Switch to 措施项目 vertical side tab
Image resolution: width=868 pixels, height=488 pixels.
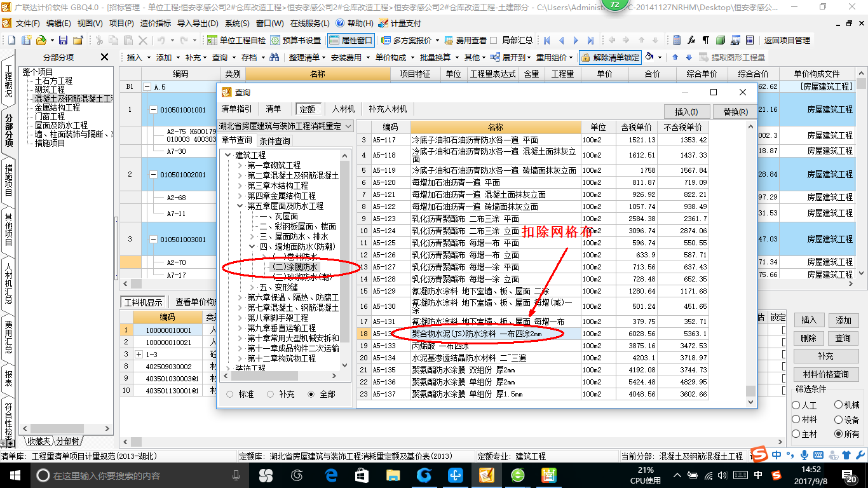click(x=9, y=180)
